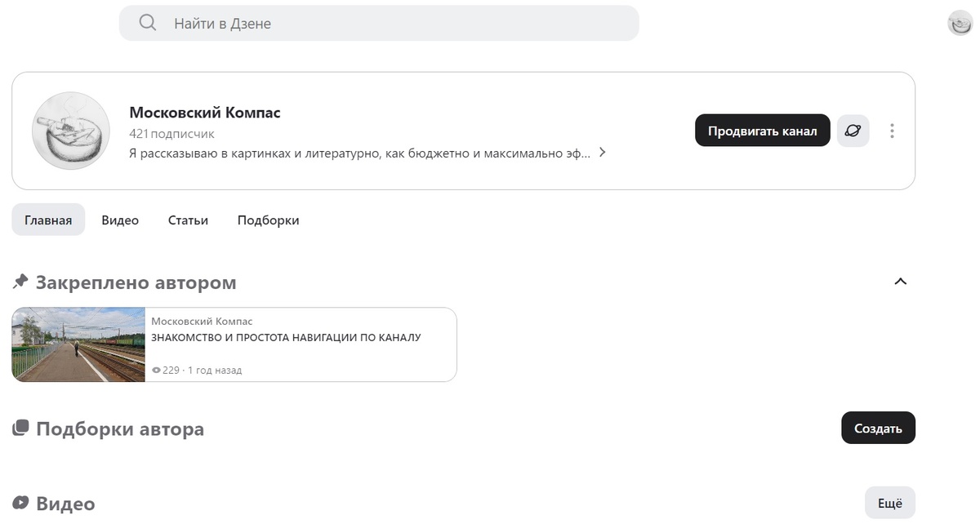Focus the "Найти в Дзене" search field
This screenshot has width=980, height=524.
pyautogui.click(x=379, y=24)
